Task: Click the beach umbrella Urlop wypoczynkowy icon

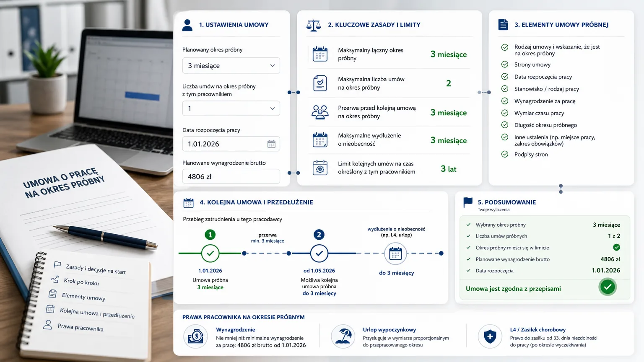Action: (x=343, y=336)
